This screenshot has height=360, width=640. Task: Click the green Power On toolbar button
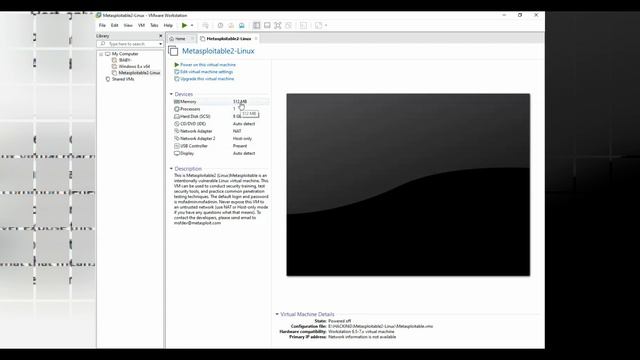pos(184,25)
